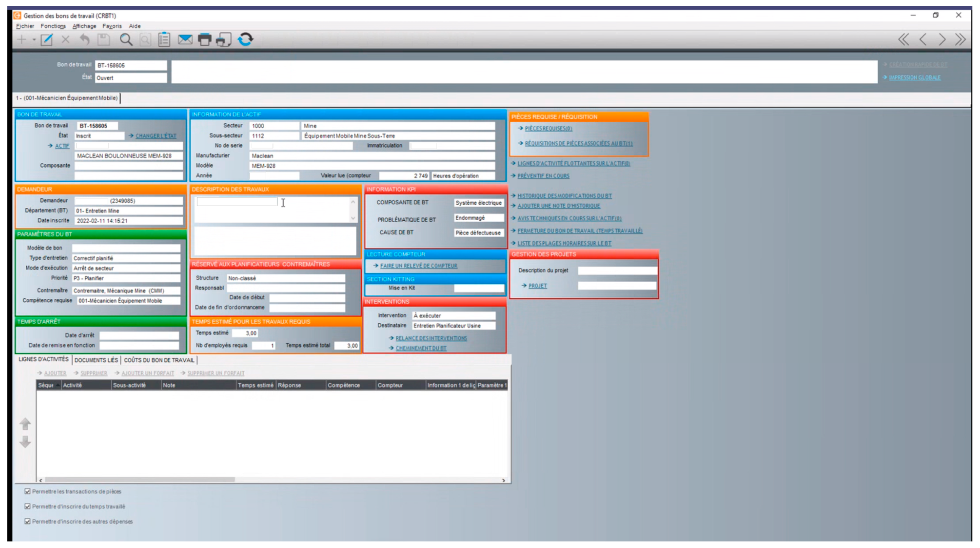Click the Changer l'état link
This screenshot has width=980, height=548.
(156, 136)
